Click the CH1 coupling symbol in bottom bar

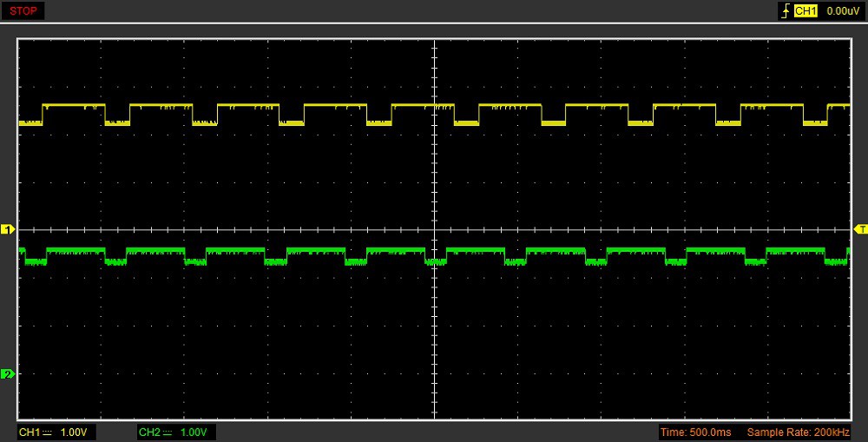[x=49, y=432]
